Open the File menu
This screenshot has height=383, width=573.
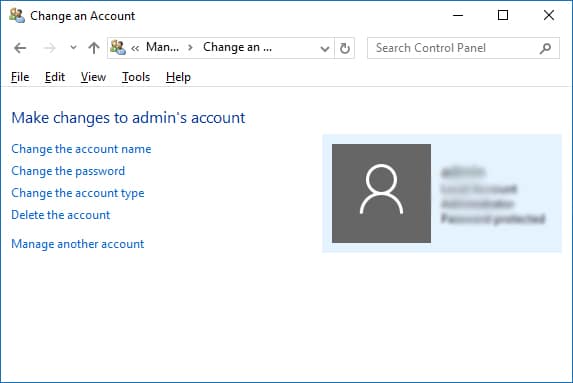point(20,77)
